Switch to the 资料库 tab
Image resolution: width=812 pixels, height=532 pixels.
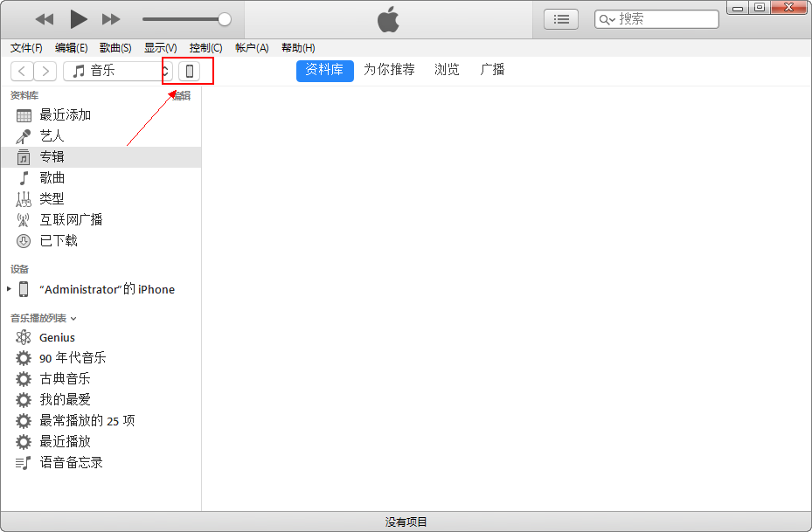pyautogui.click(x=324, y=71)
